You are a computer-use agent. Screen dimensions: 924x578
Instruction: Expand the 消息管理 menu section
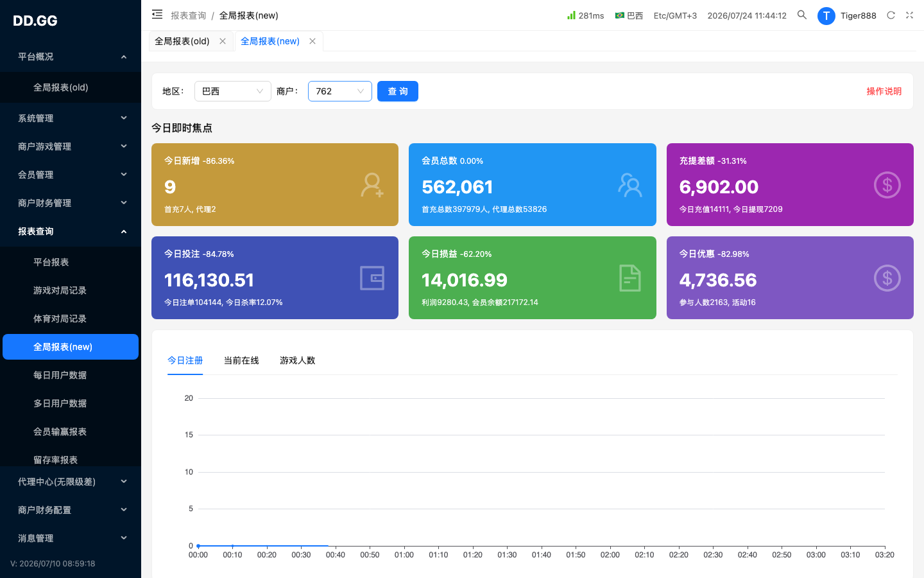coord(71,538)
